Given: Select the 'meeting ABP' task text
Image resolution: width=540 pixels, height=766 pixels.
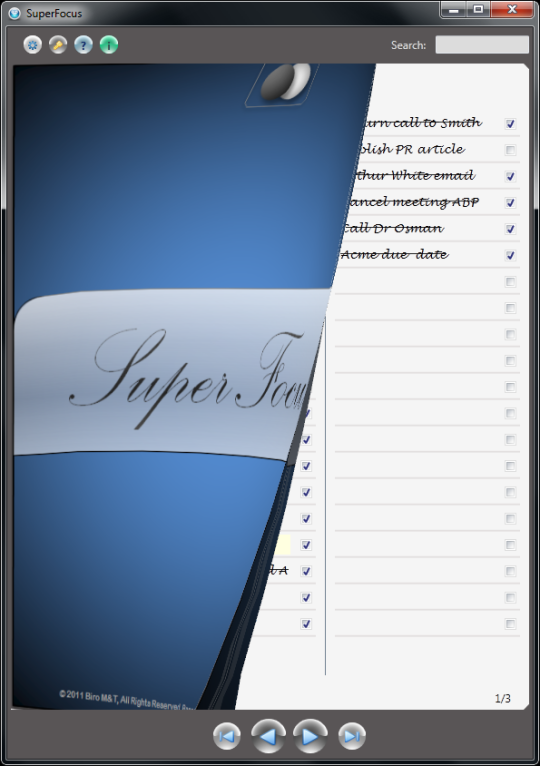Looking at the screenshot, I should [413, 202].
